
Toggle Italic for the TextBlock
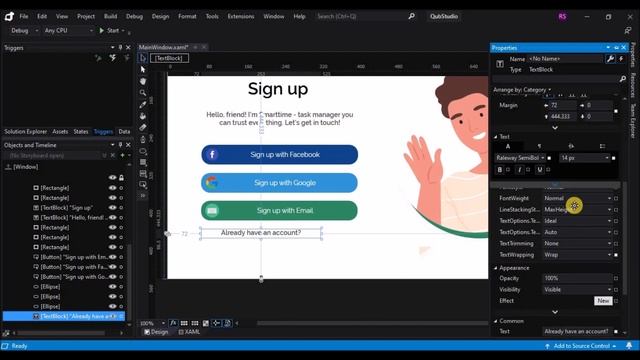click(x=519, y=169)
